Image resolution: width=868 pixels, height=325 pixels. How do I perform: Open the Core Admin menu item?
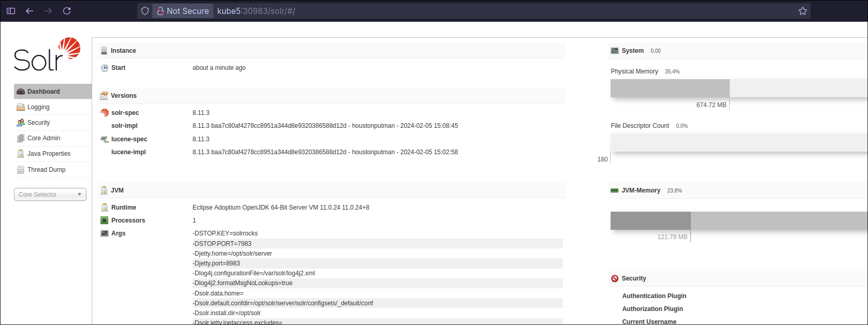53,138
